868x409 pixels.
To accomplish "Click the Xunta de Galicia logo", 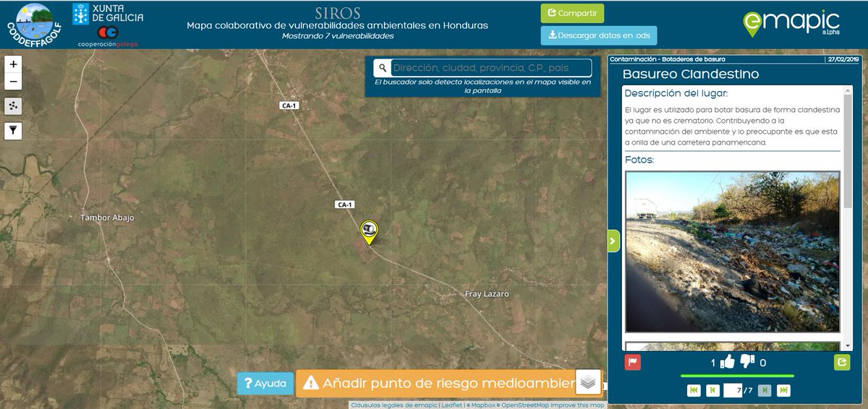I will tap(108, 12).
